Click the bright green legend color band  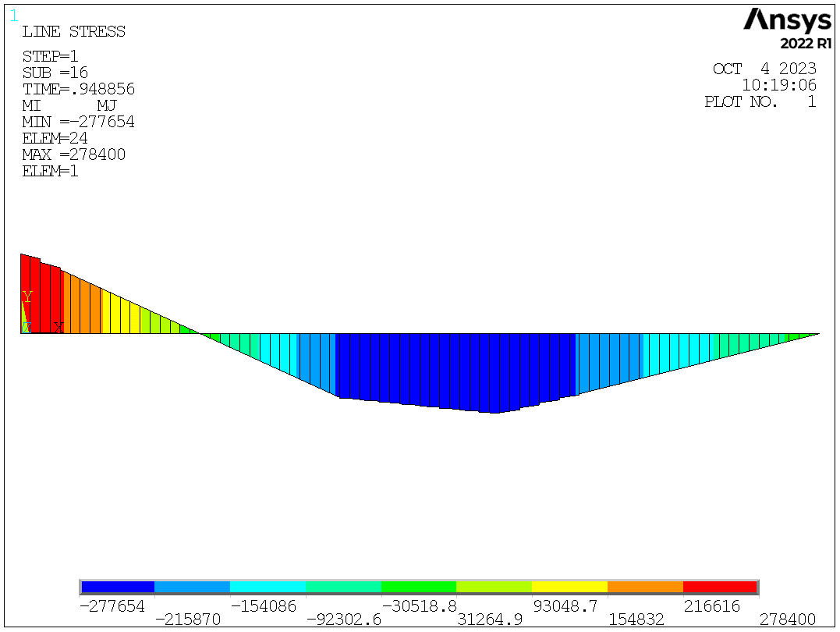[419, 587]
